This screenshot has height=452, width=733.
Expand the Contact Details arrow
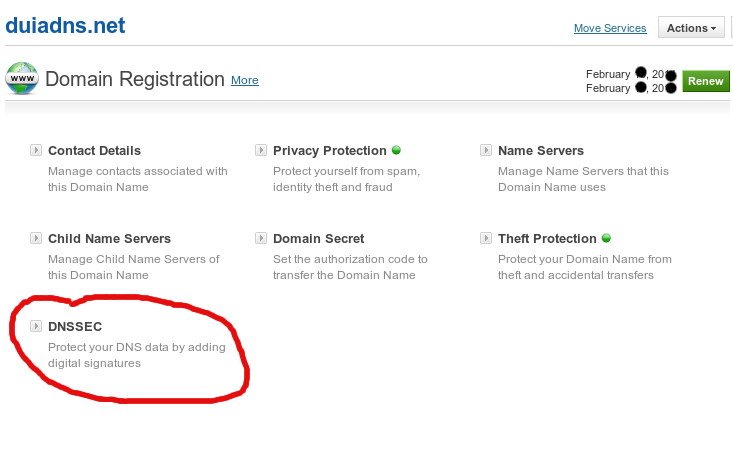tap(36, 150)
